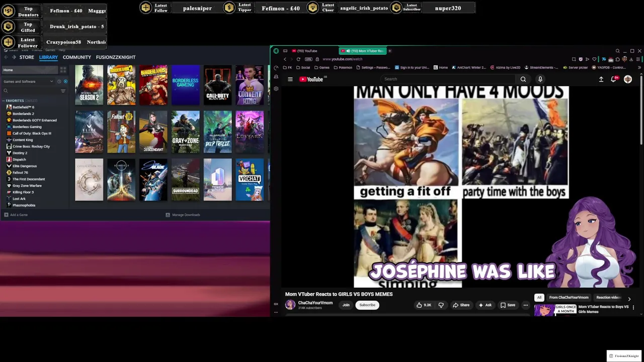Viewport: 644px width, 362px height.
Task: Click Add a Game in Steam
Action: click(16, 215)
